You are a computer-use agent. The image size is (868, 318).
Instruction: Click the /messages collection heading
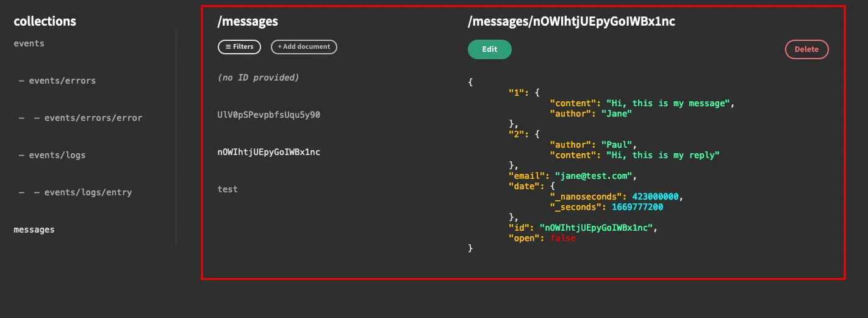(x=248, y=21)
